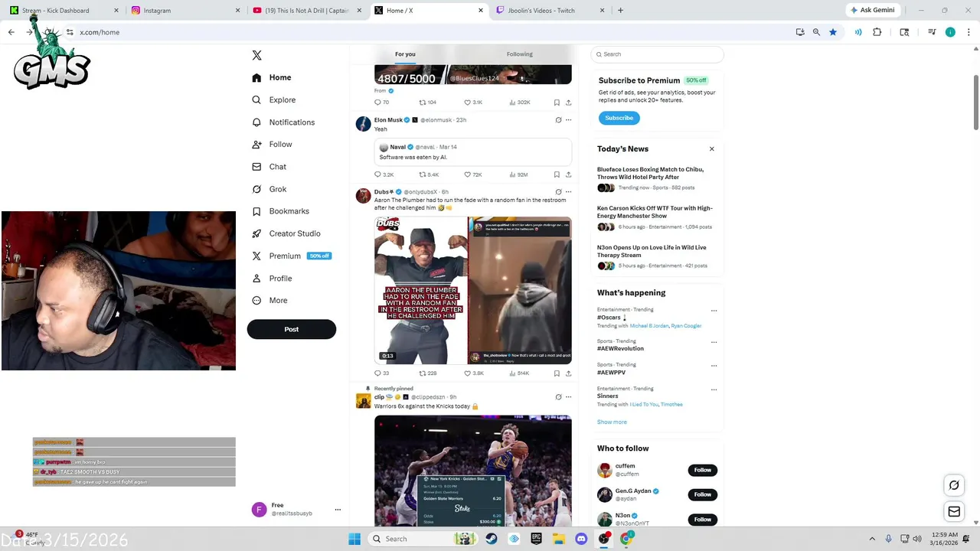Follow Gen.G Aydan
The image size is (980, 551).
(702, 494)
